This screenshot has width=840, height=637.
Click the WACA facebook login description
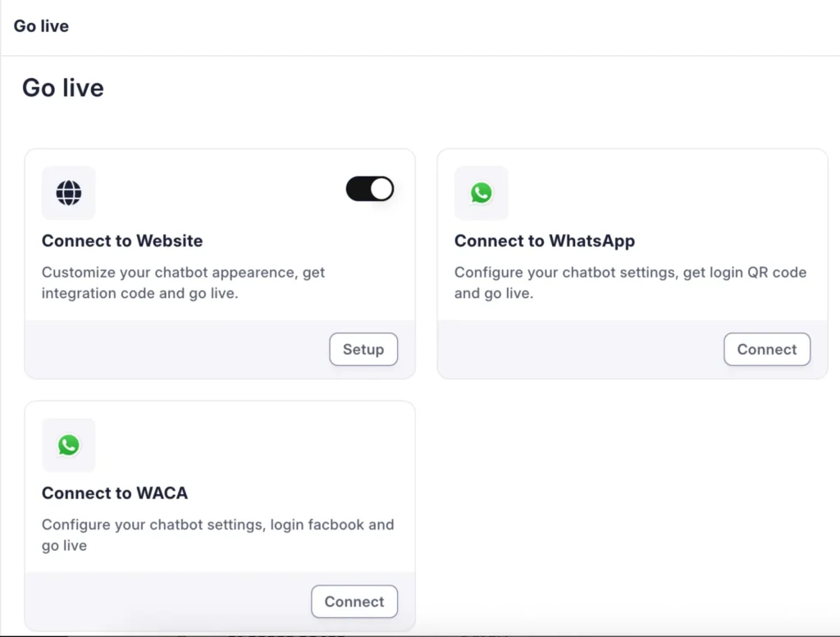[217, 534]
